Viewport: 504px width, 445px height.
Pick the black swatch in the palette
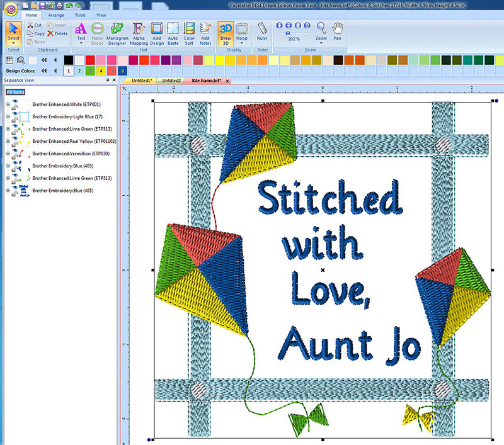69,60
